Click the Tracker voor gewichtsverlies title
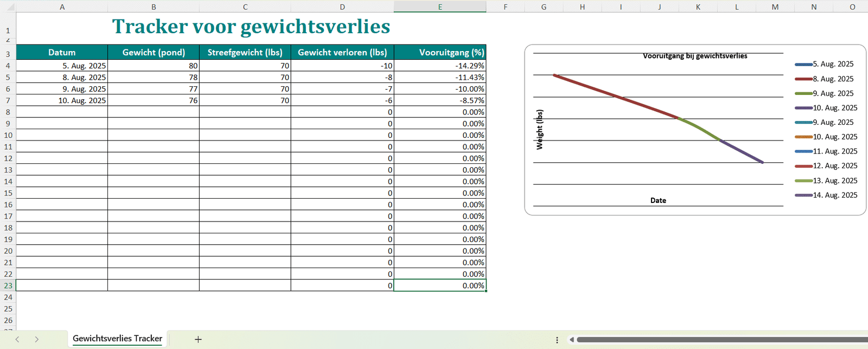This screenshot has height=349, width=868. 251,26
